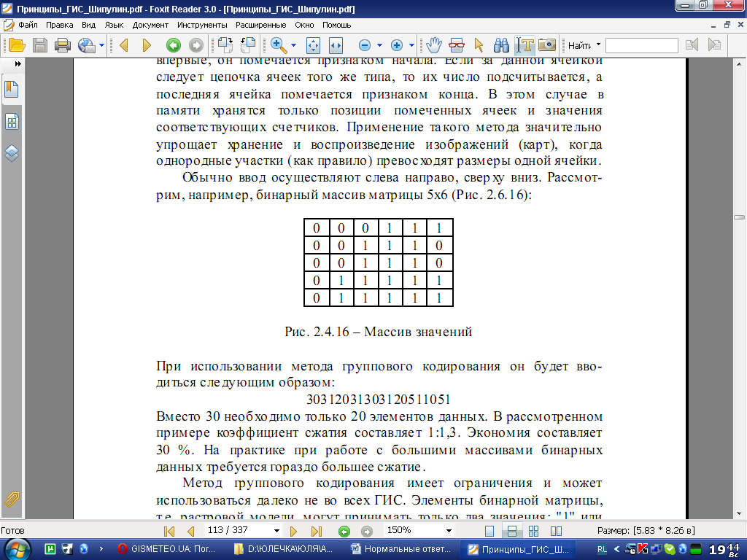Image resolution: width=747 pixels, height=560 pixels.
Task: Click the Print icon in toolbar
Action: tap(63, 45)
